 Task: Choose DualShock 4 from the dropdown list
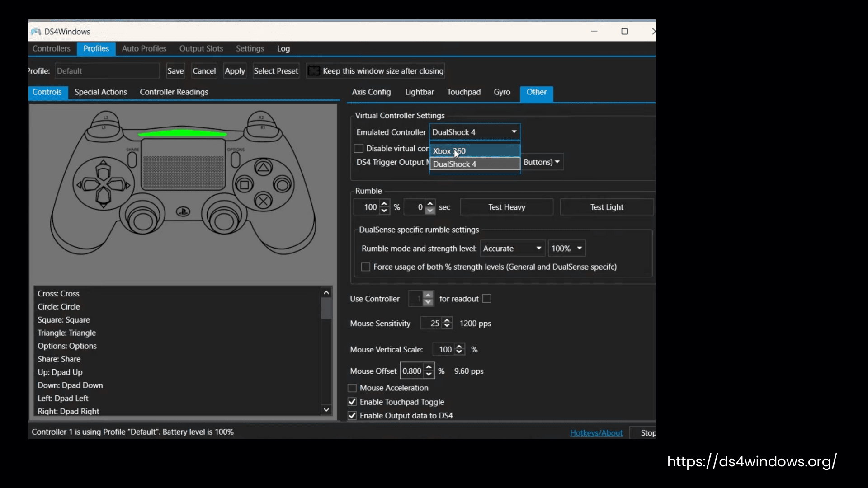(x=475, y=164)
